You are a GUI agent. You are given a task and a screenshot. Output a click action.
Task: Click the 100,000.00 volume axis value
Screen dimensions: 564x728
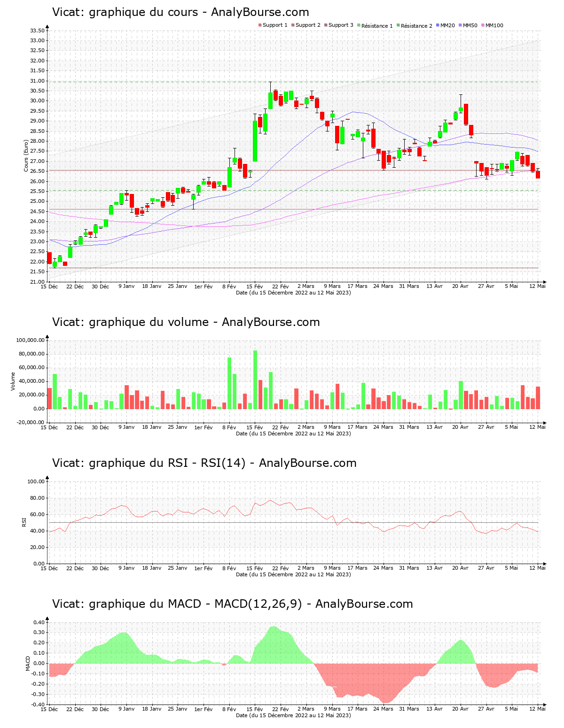[x=31, y=340]
